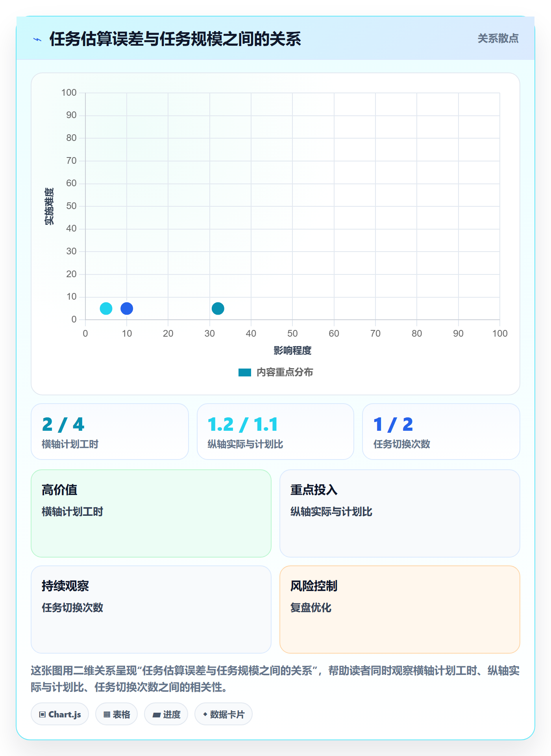Click the 1 / 2 stat value

(x=393, y=424)
